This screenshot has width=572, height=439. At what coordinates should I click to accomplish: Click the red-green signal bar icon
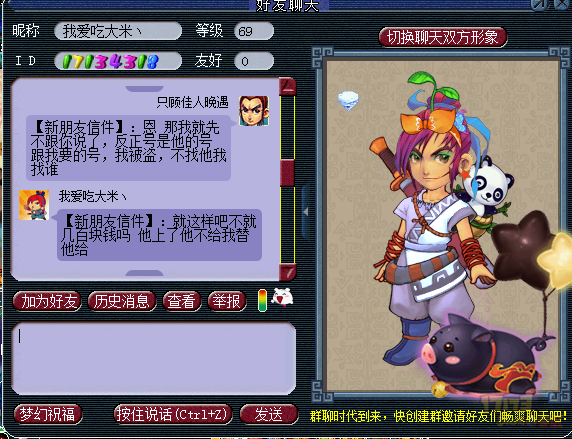(x=262, y=300)
